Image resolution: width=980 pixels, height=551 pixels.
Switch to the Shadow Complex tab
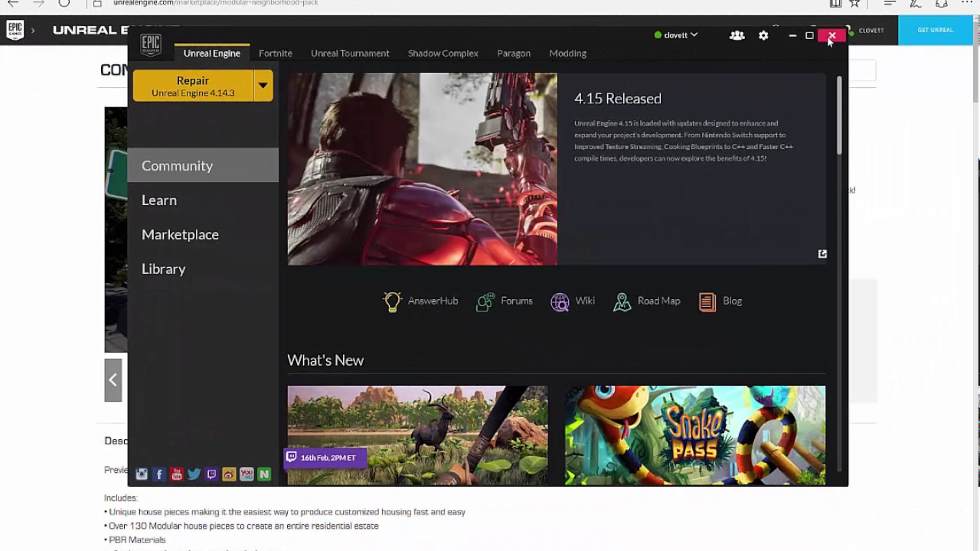tap(443, 53)
